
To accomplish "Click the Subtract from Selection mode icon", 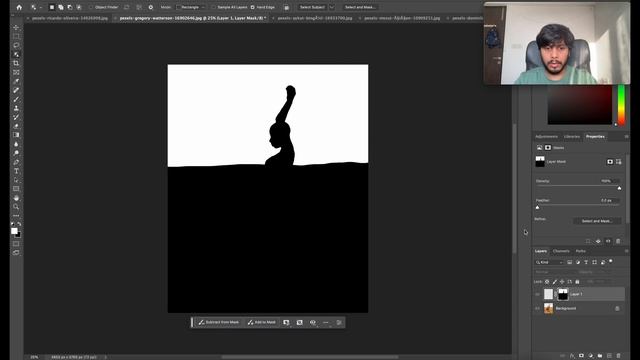I will click(70, 7).
